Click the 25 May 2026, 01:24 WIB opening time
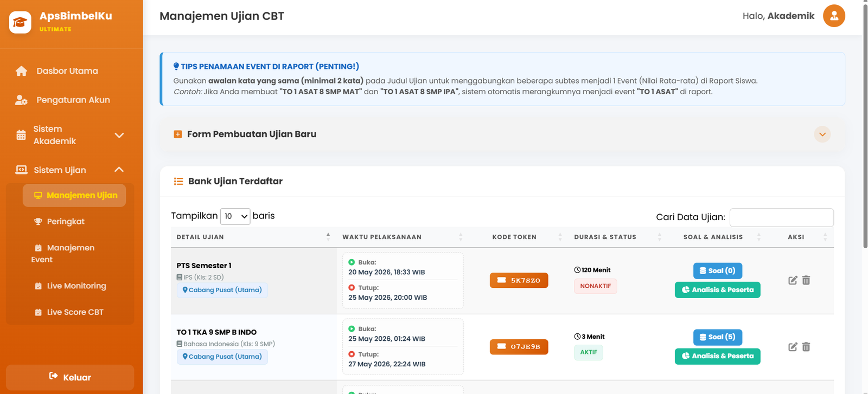The image size is (868, 394). pyautogui.click(x=387, y=339)
